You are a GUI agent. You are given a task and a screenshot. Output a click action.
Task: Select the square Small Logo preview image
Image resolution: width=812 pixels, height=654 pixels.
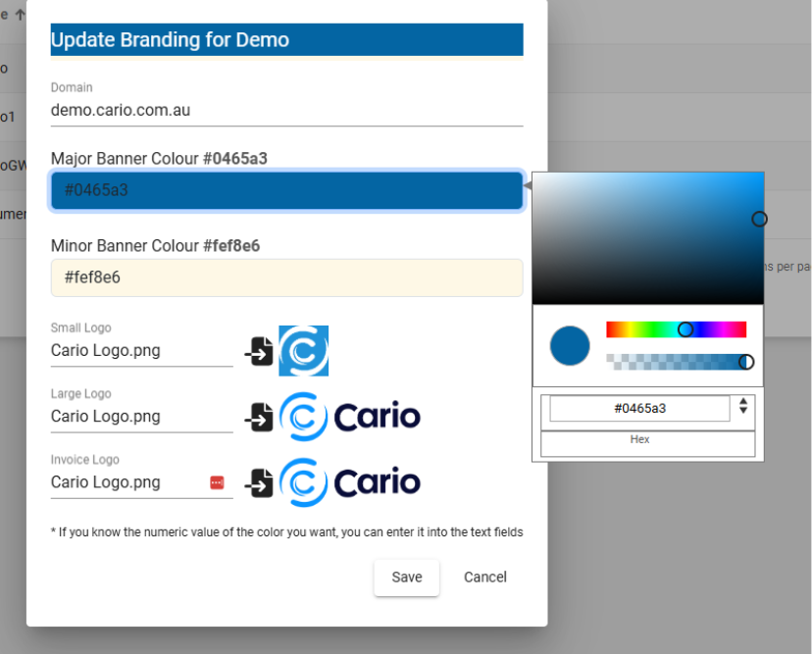click(x=303, y=351)
